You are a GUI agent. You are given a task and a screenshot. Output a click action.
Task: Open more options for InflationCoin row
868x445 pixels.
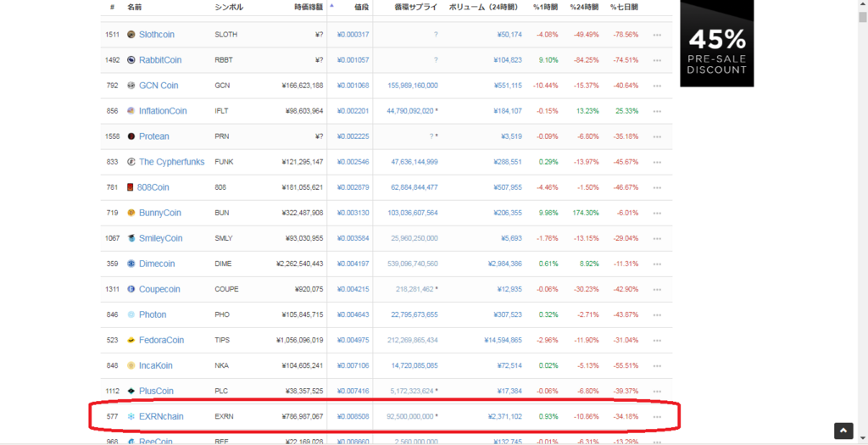point(657,111)
